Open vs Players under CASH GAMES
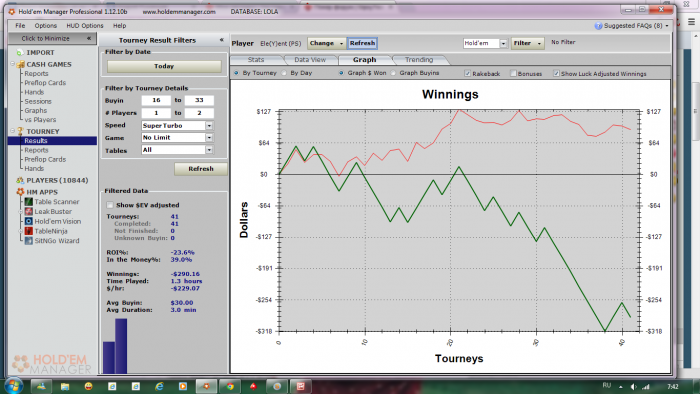Image resolution: width=700 pixels, height=394 pixels. click(x=40, y=120)
